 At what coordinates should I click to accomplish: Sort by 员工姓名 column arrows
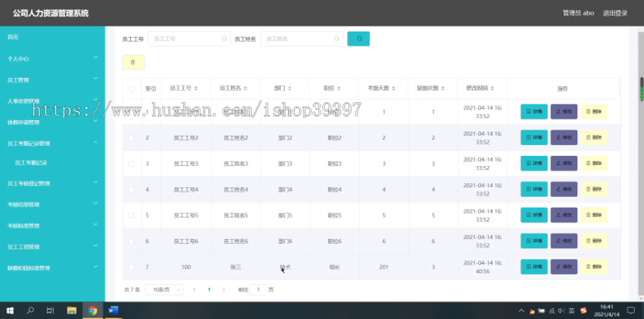click(x=245, y=89)
